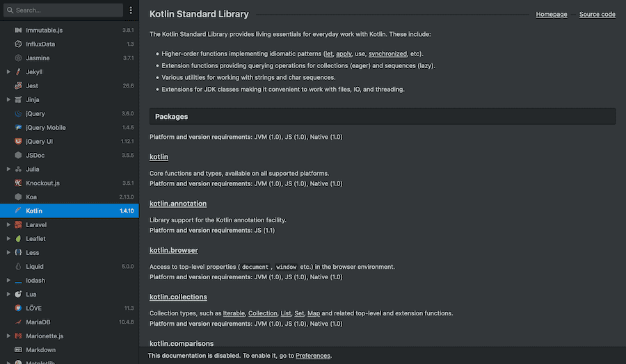
Task: Open the Homepage link
Action: pyautogui.click(x=551, y=15)
